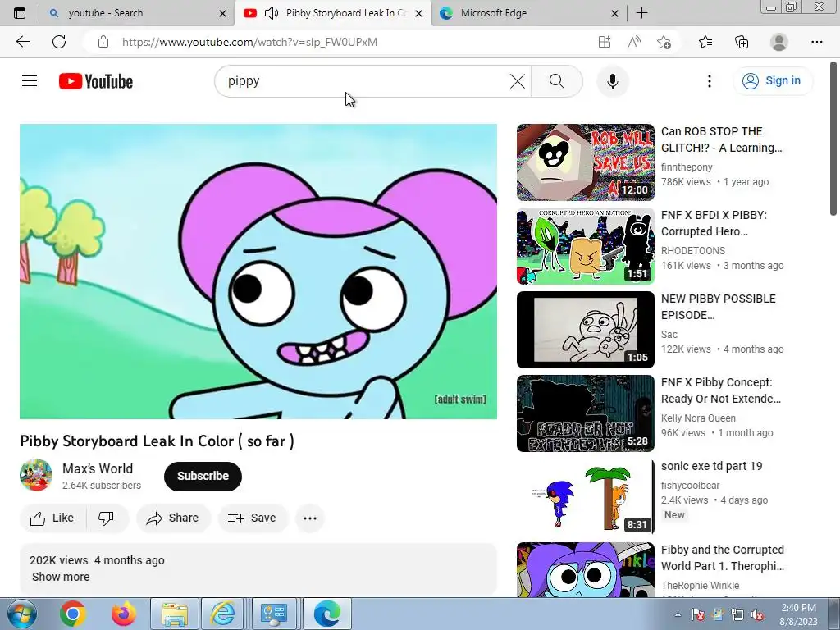840x630 pixels.
Task: Click the fishycoolbear channel name
Action: [690, 486]
